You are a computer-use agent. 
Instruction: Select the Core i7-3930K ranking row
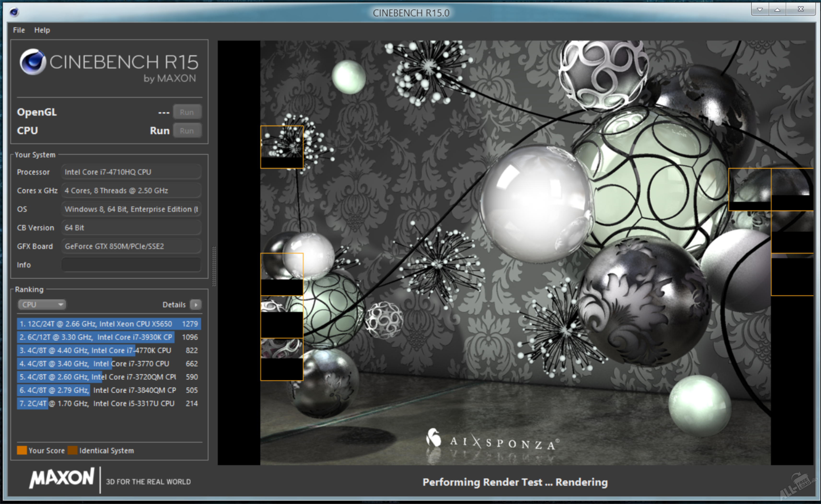109,337
